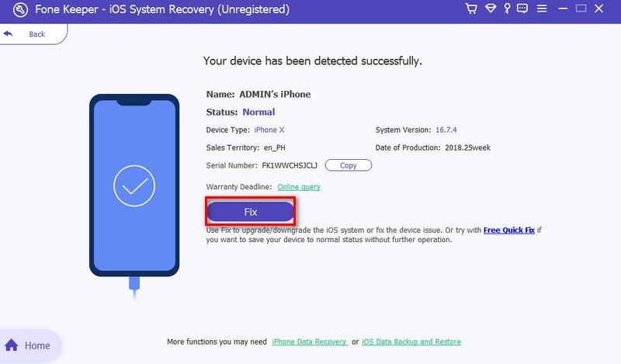Click the phone illustration checkmark
621x364 pixels.
click(134, 185)
